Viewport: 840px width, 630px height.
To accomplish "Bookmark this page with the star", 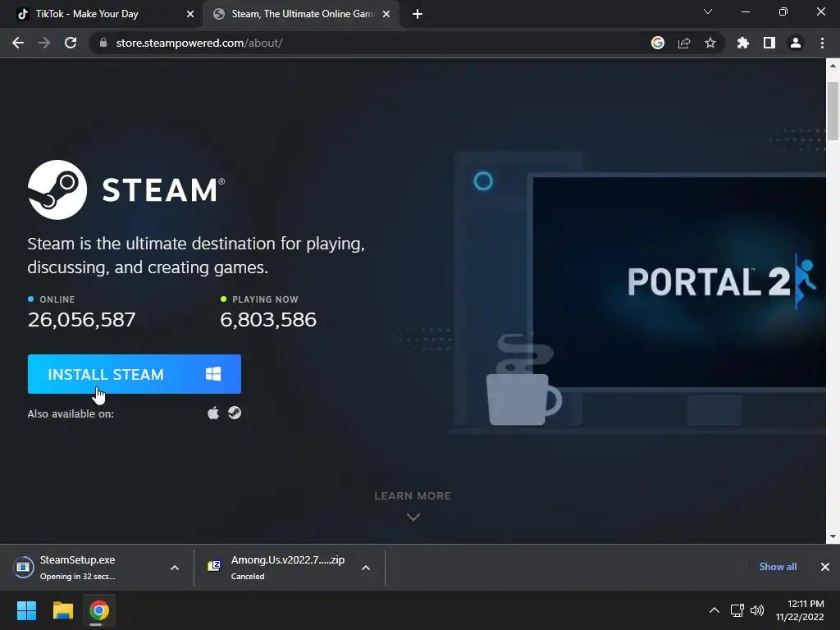I will coord(710,43).
